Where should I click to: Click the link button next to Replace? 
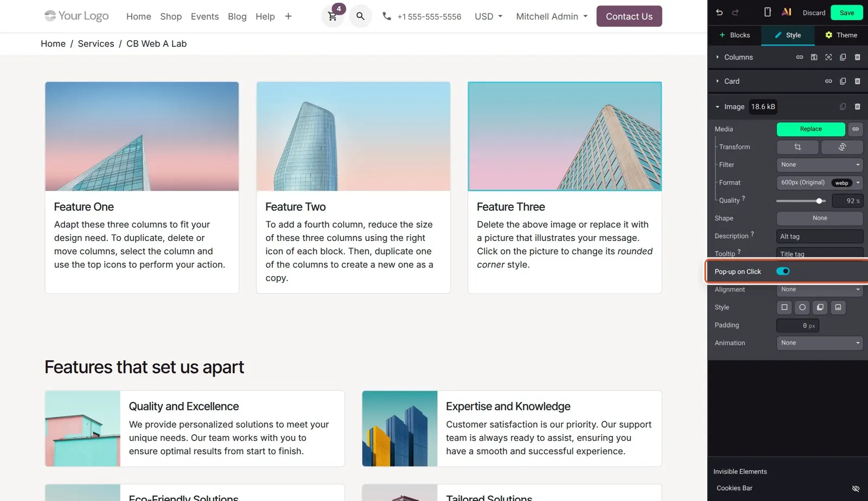click(856, 129)
